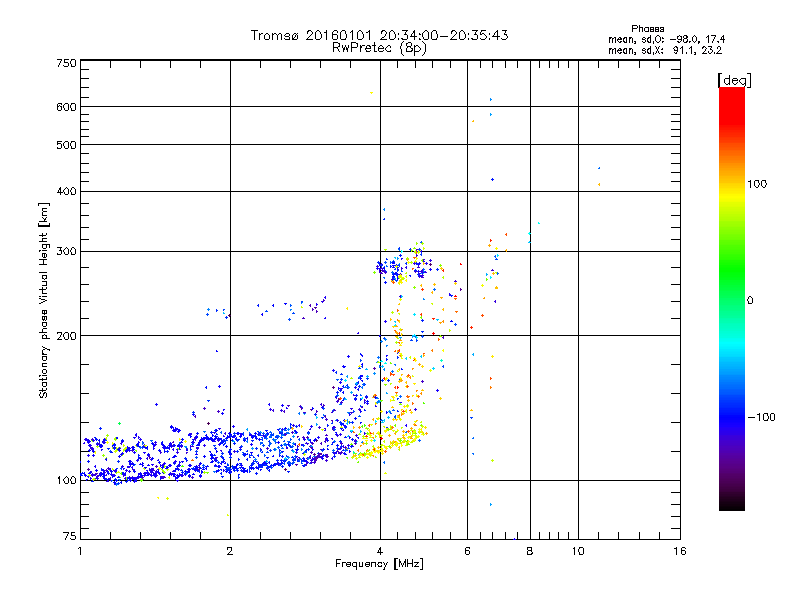Click the x-axis '2' tick label
Viewport: 800px width, 600px height.
coord(230,551)
